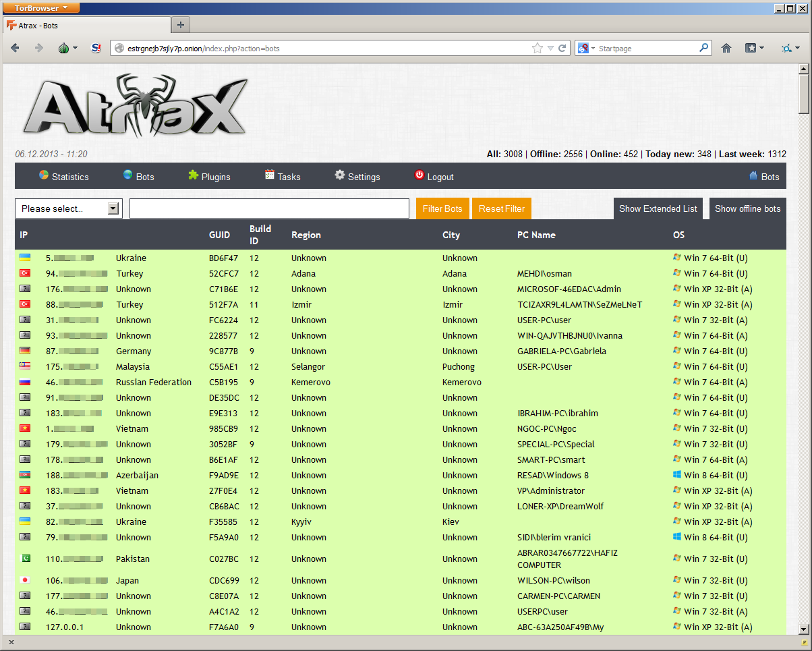The height and width of the screenshot is (651, 812).
Task: Click the Filter Bots button
Action: (x=442, y=208)
